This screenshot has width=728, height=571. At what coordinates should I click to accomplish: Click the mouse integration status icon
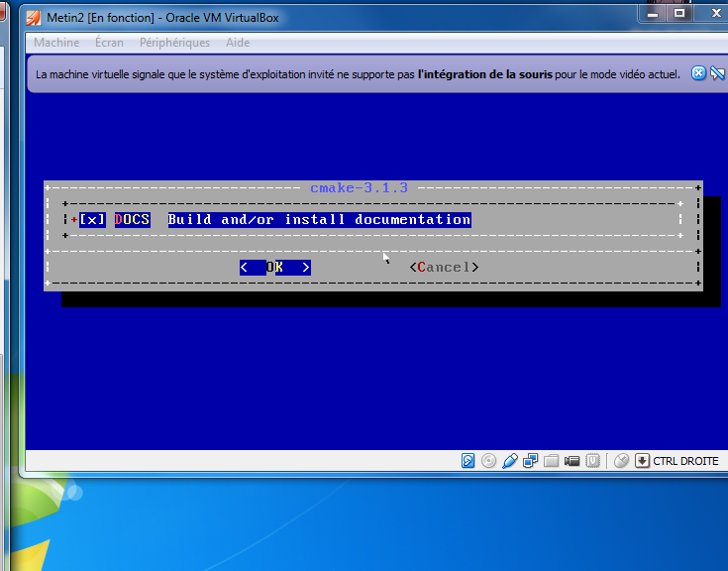621,461
